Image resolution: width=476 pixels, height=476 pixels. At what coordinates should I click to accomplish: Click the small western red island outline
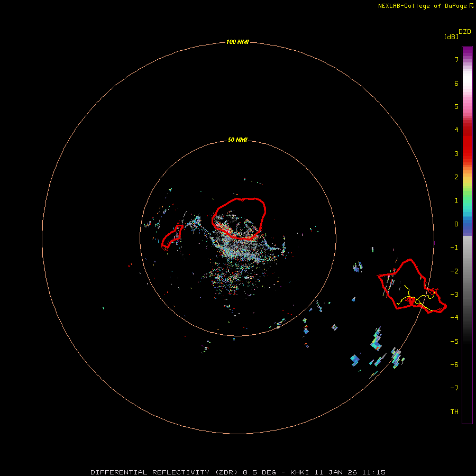[x=172, y=237]
